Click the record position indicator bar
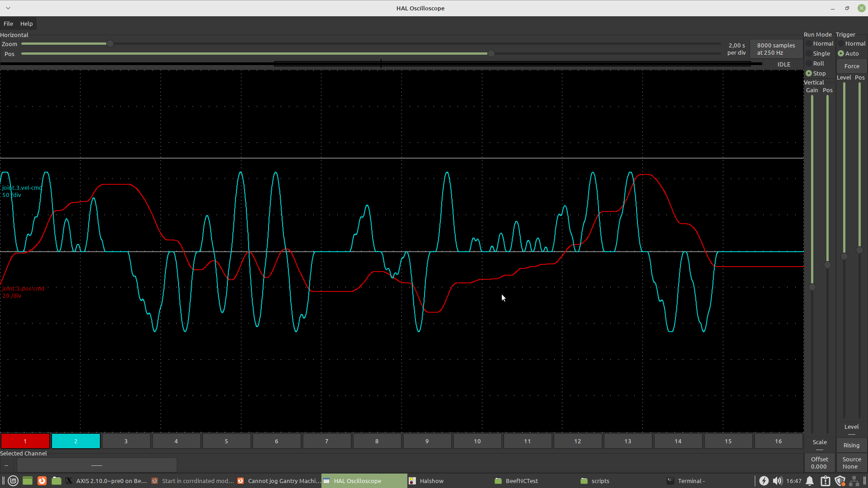 pyautogui.click(x=381, y=64)
